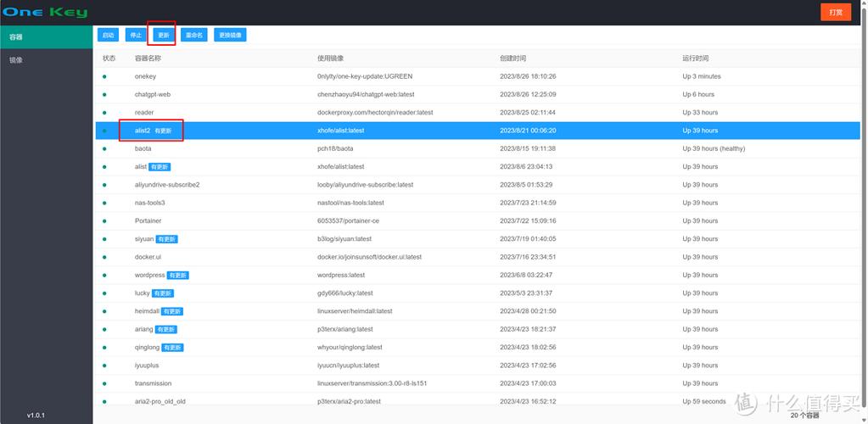
Task: Select the alist2 container name
Action: pyautogui.click(x=143, y=131)
